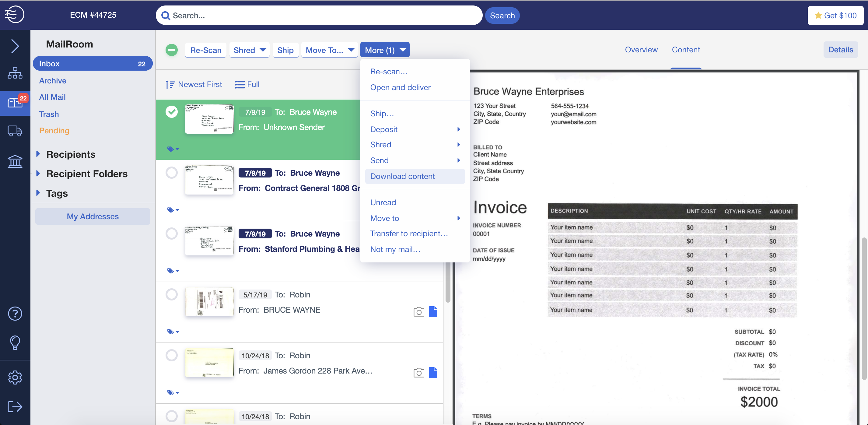The width and height of the screenshot is (868, 425).
Task: Expand the Move To... dropdown
Action: point(330,50)
